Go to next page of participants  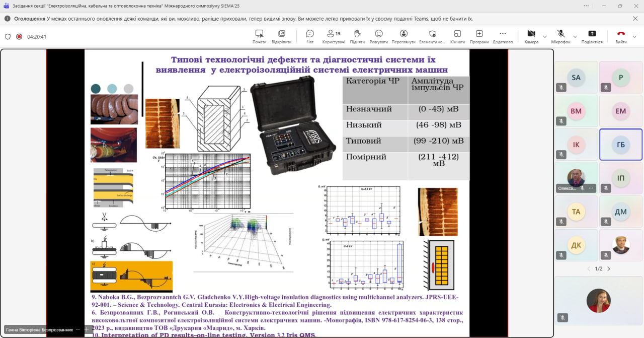click(x=609, y=269)
